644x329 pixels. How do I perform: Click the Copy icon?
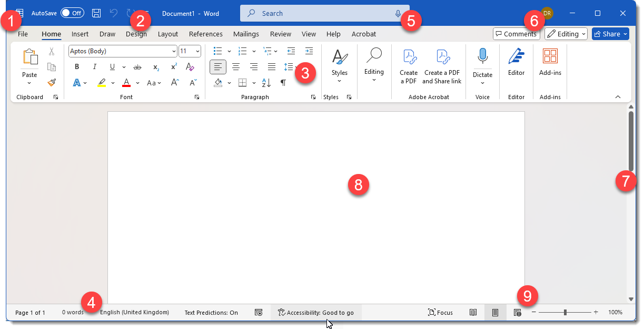tap(52, 67)
